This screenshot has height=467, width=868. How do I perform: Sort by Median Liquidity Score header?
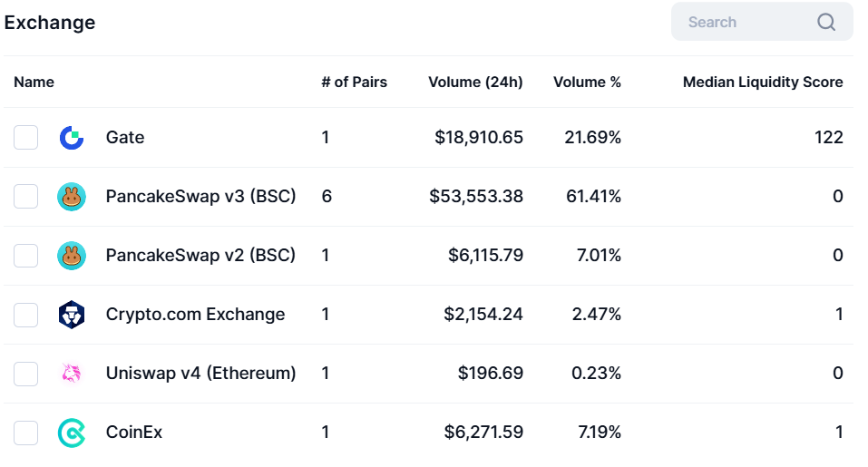(762, 82)
